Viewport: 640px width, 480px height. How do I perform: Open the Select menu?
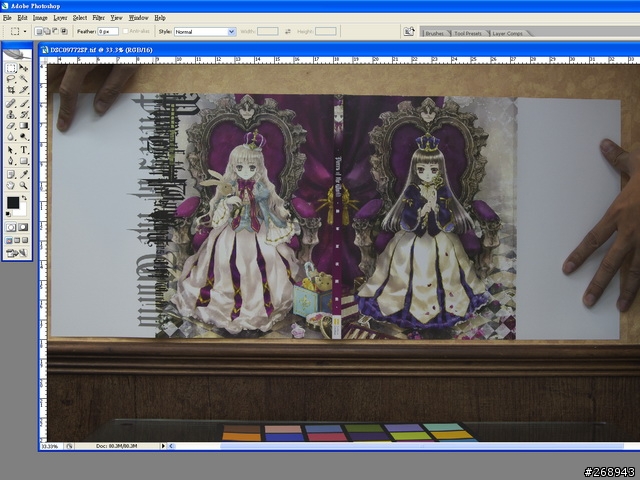[80, 18]
